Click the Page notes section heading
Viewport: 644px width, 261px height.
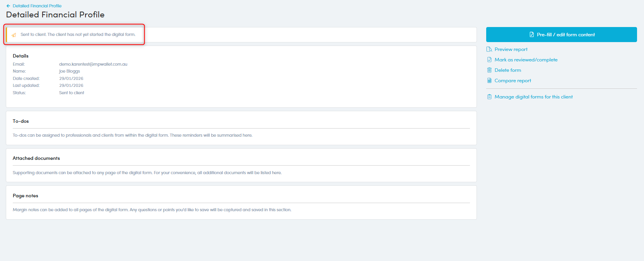[x=26, y=196]
